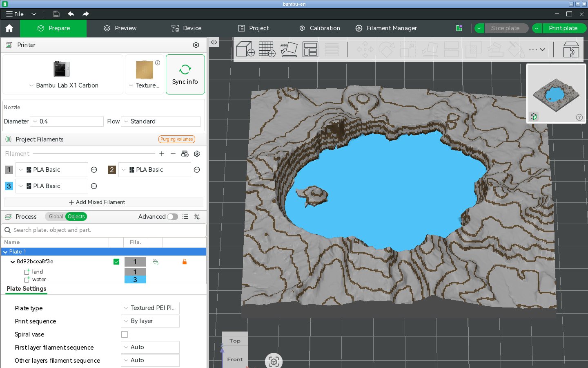The image size is (588, 368).
Task: Select the water part in object list
Action: coord(39,280)
